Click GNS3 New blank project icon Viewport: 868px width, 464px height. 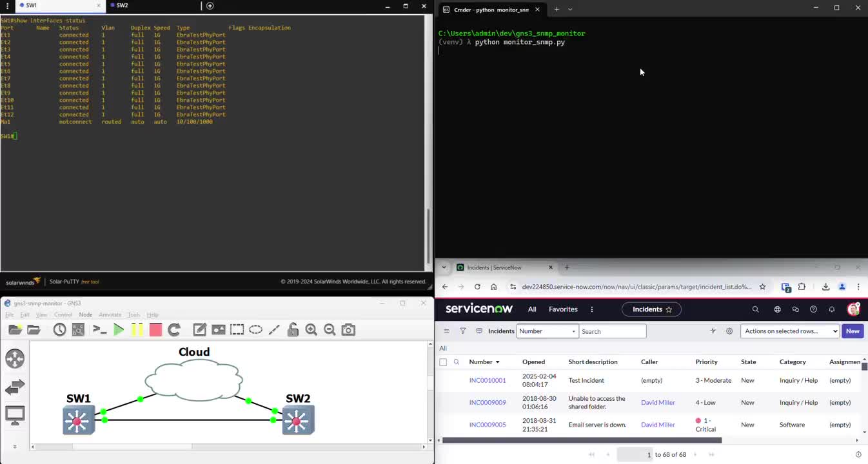[15, 330]
